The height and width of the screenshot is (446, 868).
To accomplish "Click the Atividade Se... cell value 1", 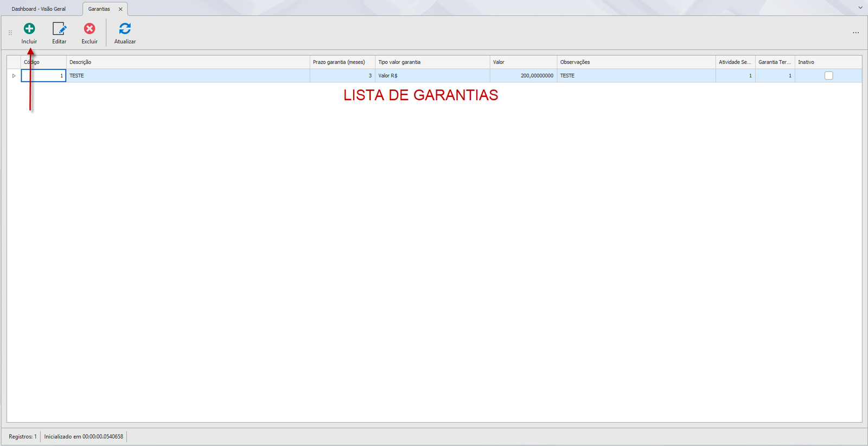I will tap(735, 76).
